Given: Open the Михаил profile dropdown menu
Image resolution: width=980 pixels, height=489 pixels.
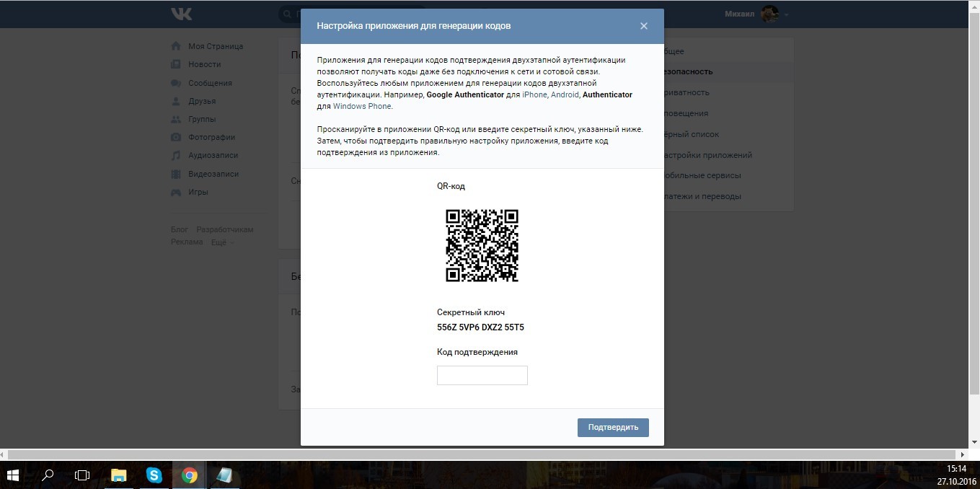Looking at the screenshot, I should coord(756,14).
